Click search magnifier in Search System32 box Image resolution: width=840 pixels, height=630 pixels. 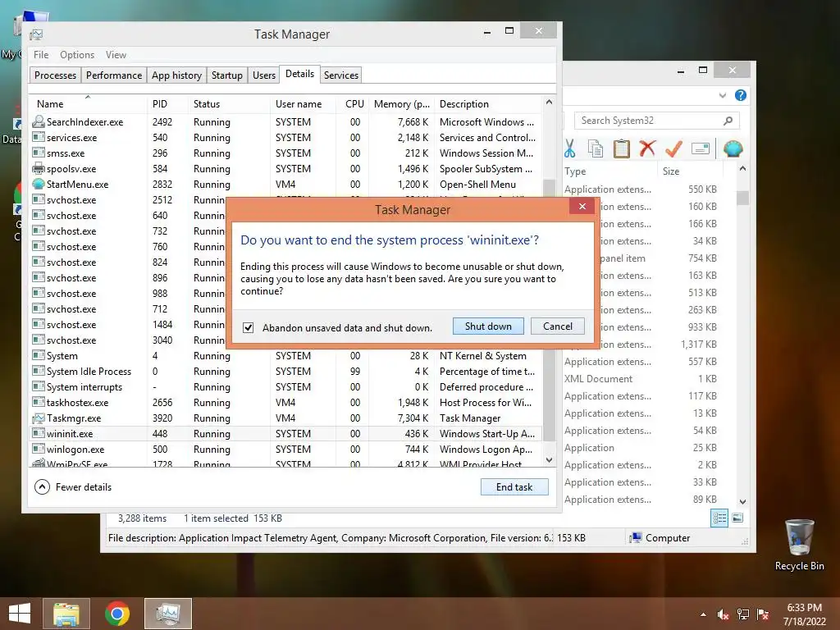click(728, 121)
